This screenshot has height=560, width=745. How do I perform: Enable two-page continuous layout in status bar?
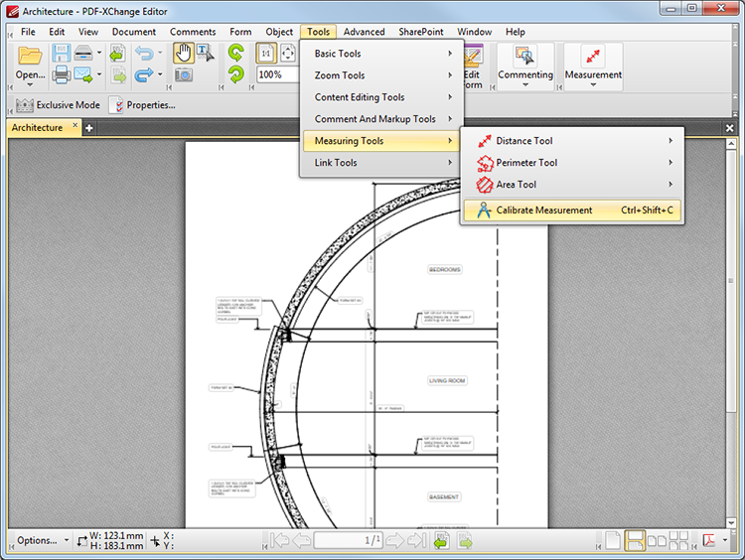tap(678, 541)
